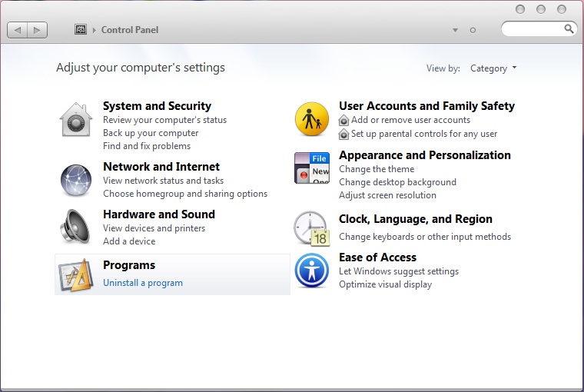Click Change desktop background
This screenshot has height=392, width=584.
pyautogui.click(x=397, y=182)
